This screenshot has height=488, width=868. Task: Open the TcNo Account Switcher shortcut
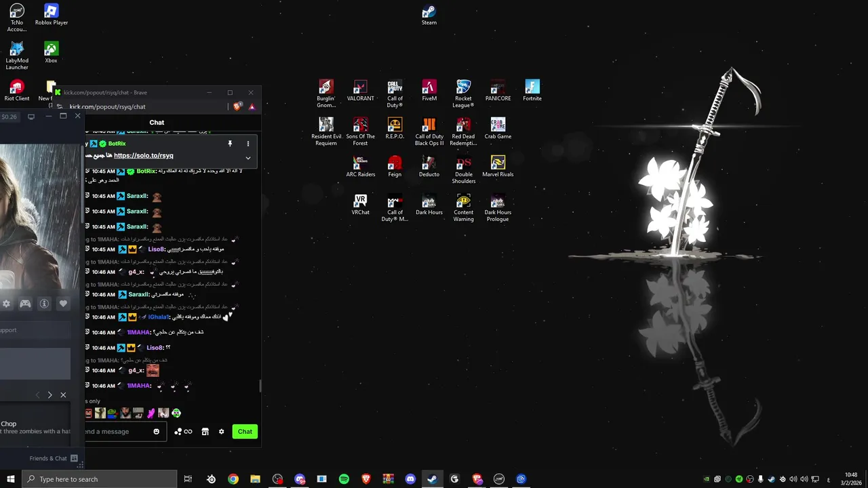[17, 18]
